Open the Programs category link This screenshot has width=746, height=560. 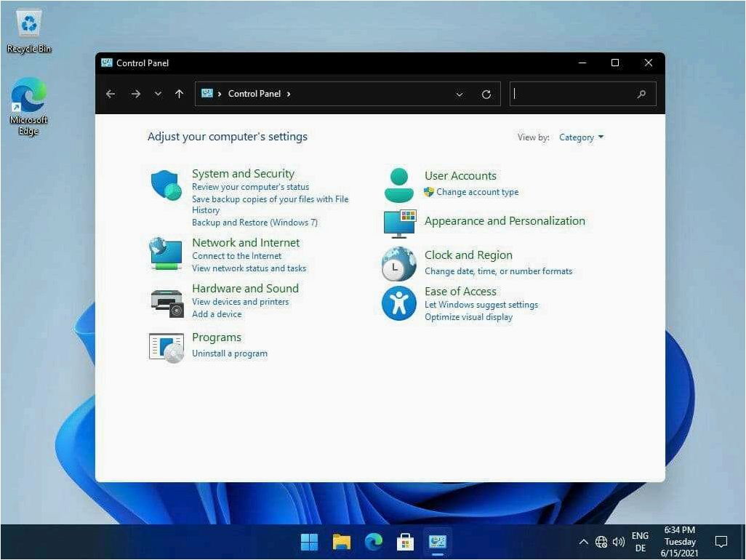217,337
